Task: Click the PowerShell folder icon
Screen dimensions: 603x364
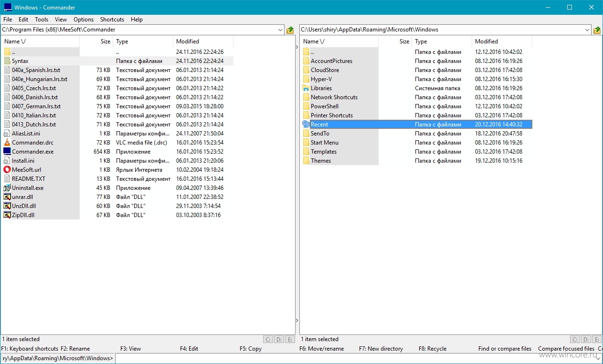Action: [x=306, y=106]
